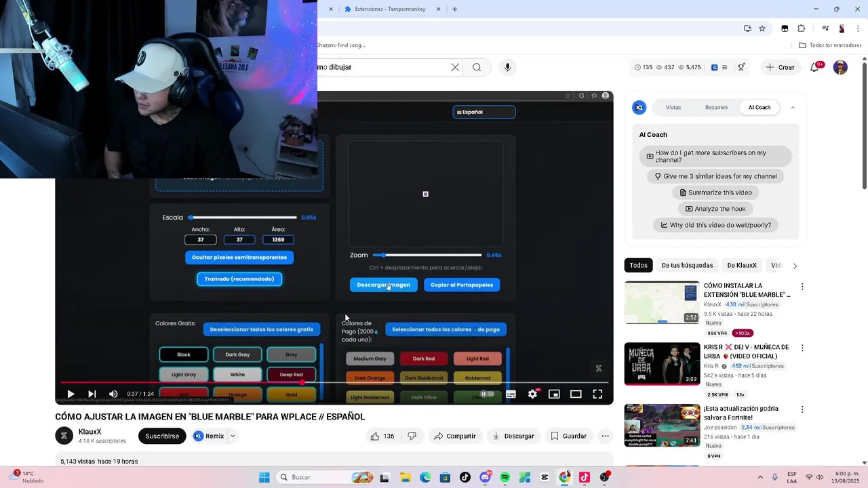Screen dimensions: 868x488
Task: Select De tus búsquedas filter chip
Action: [687, 265]
